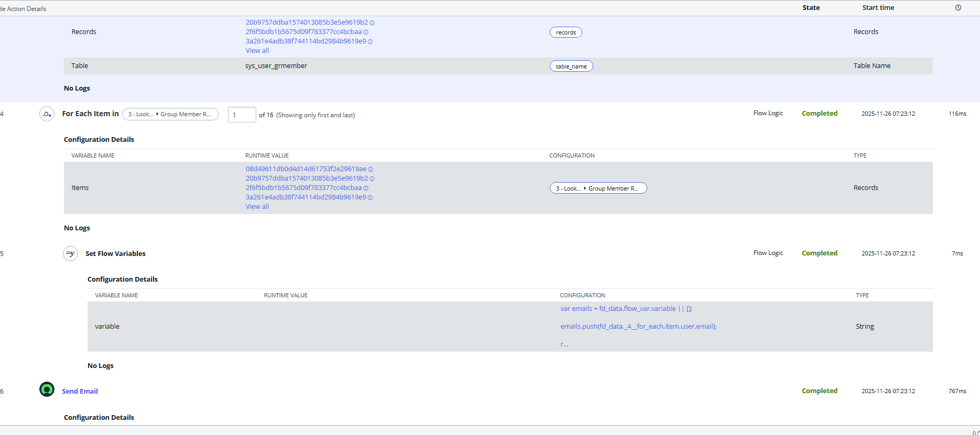Click info icon beside 3a261e4 in the Items row
Viewport: 980px width, 435px height.
coord(370,198)
